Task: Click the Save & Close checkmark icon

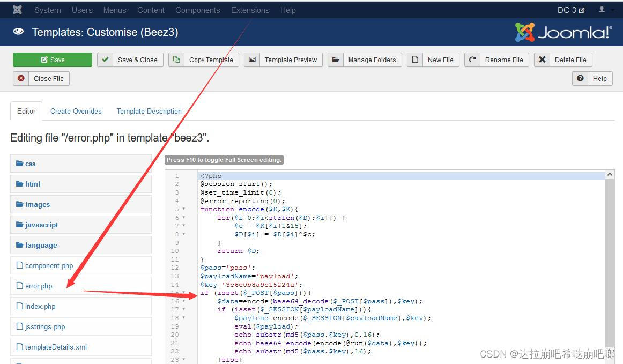Action: point(105,60)
